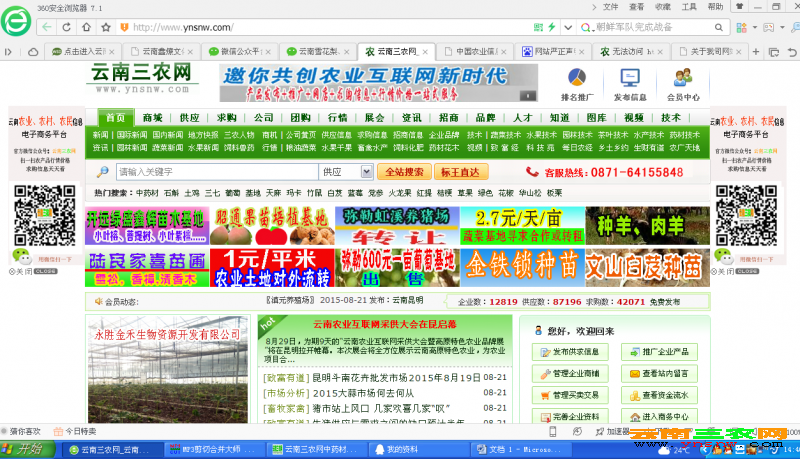Open the 工具 browser menu
The image size is (800, 459).
pos(689,7)
